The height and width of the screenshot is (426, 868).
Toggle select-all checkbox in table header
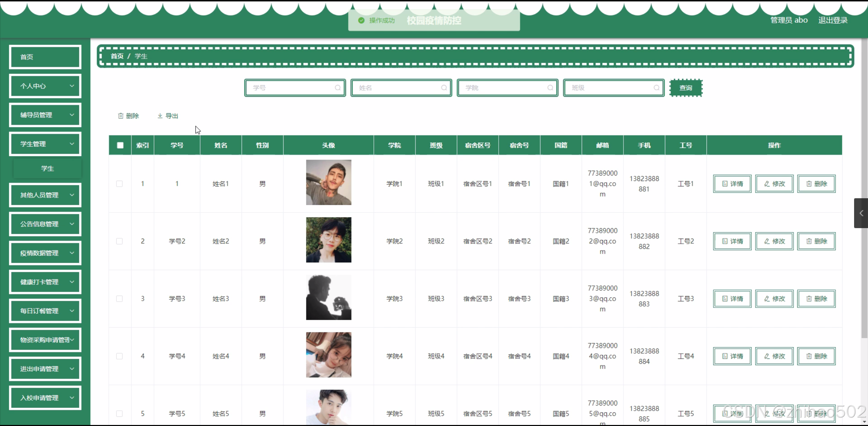point(120,145)
